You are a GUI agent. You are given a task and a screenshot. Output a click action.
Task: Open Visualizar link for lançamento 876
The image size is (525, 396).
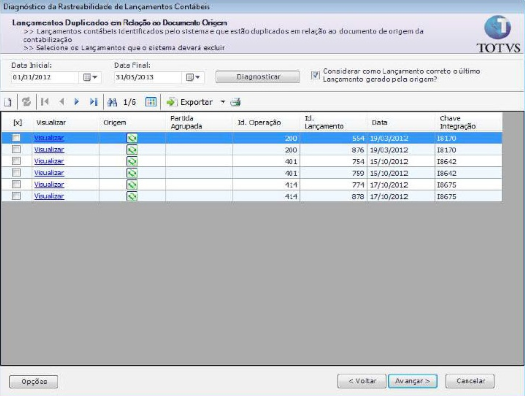pyautogui.click(x=49, y=150)
